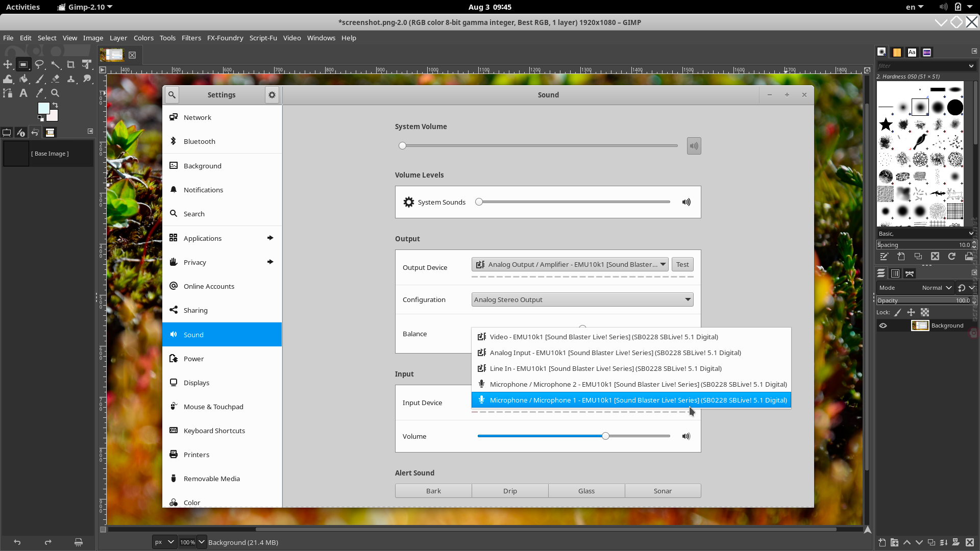Open the Script-Fu menu

point(263,38)
